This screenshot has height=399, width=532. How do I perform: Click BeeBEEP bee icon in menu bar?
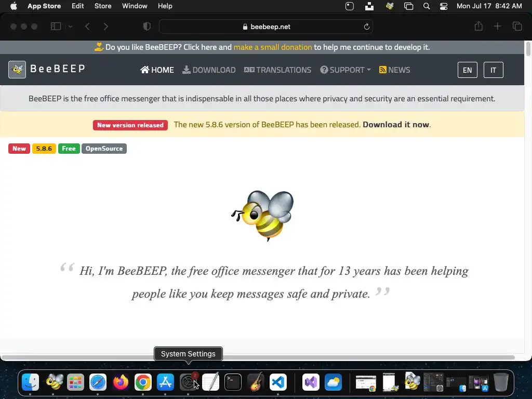click(390, 6)
